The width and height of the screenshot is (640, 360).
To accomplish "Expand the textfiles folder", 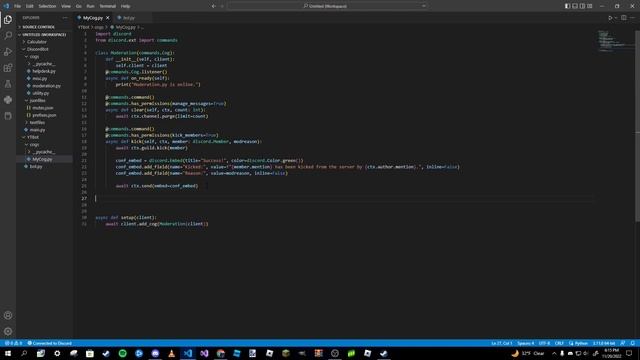I will click(x=44, y=122).
